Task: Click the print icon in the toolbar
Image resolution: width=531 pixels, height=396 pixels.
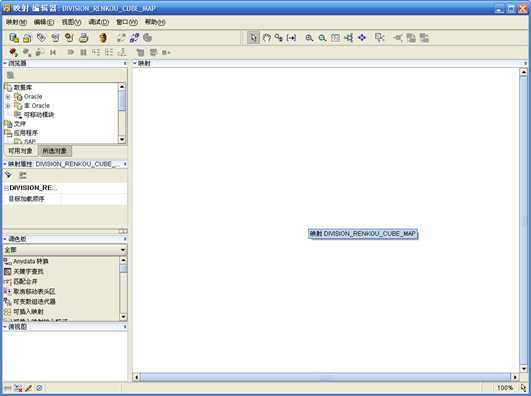Action: [x=83, y=38]
